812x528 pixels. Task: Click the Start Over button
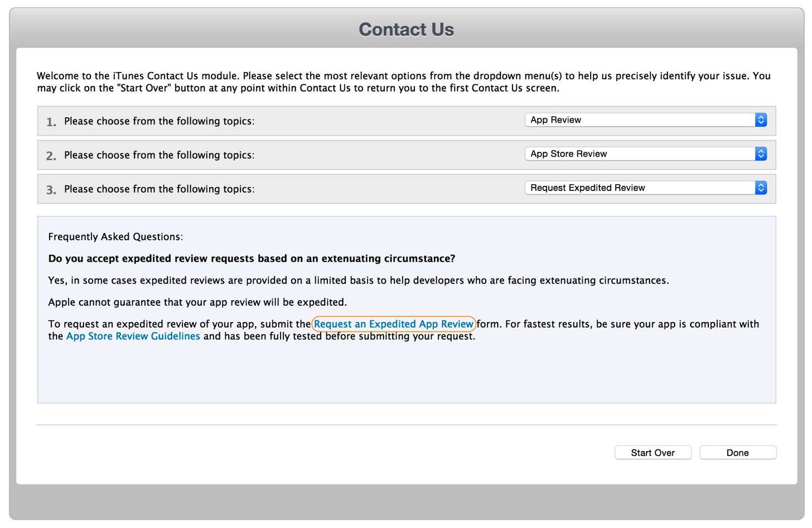(x=653, y=453)
